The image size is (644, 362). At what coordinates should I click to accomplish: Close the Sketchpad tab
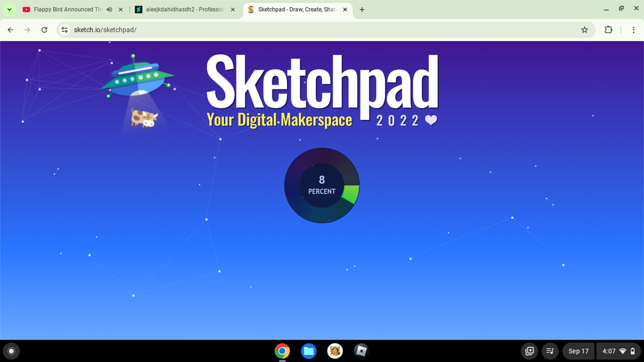[x=346, y=10]
